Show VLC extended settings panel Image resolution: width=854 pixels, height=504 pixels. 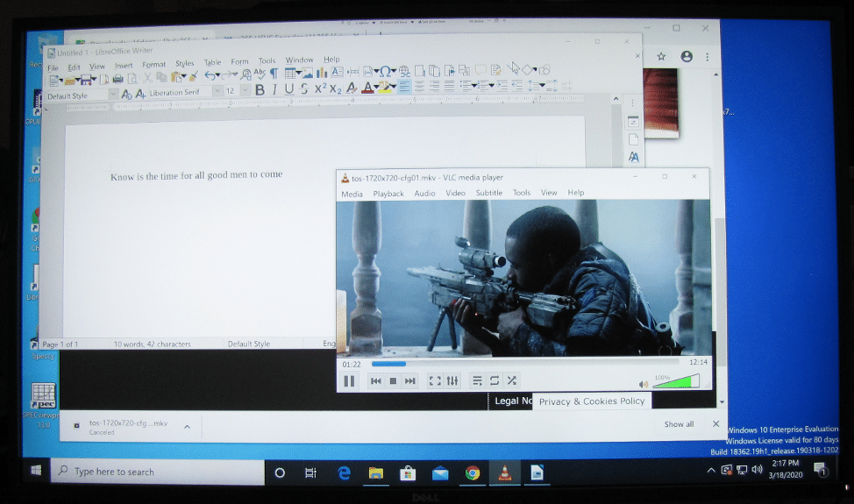(452, 381)
